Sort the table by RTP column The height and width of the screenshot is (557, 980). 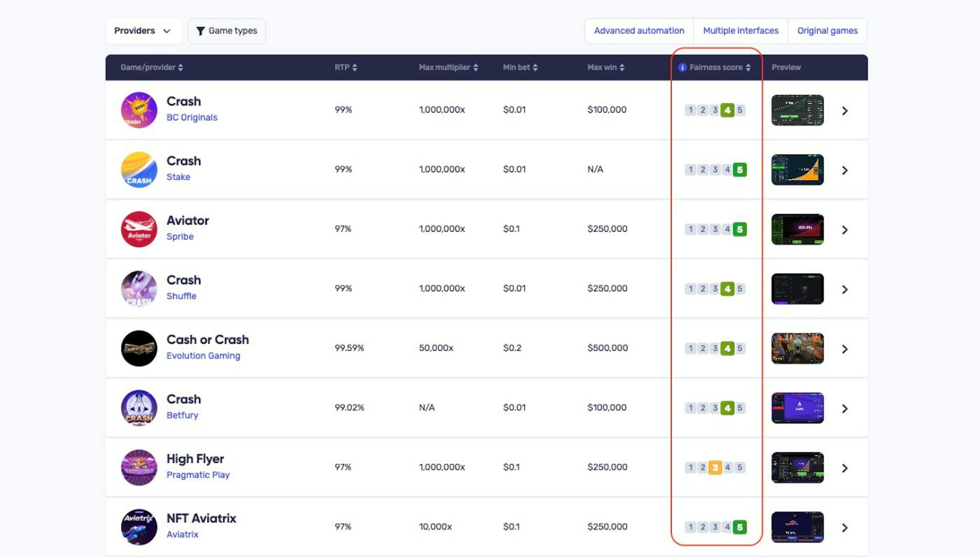click(346, 67)
